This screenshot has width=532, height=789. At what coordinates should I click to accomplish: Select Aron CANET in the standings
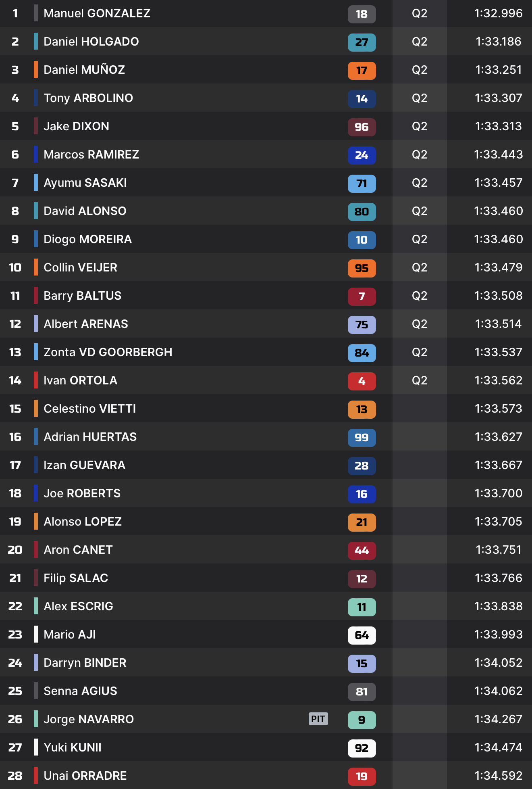(x=78, y=550)
